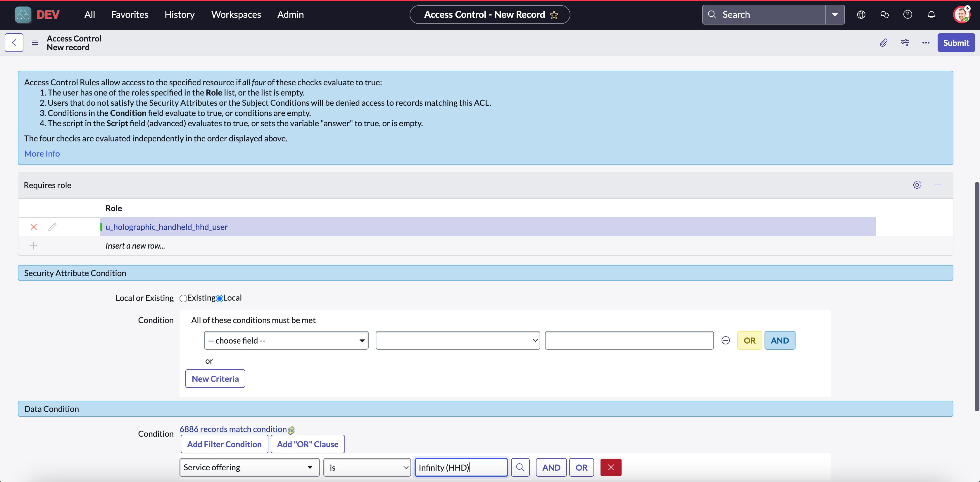
Task: Click OR button in data condition row
Action: pos(581,467)
